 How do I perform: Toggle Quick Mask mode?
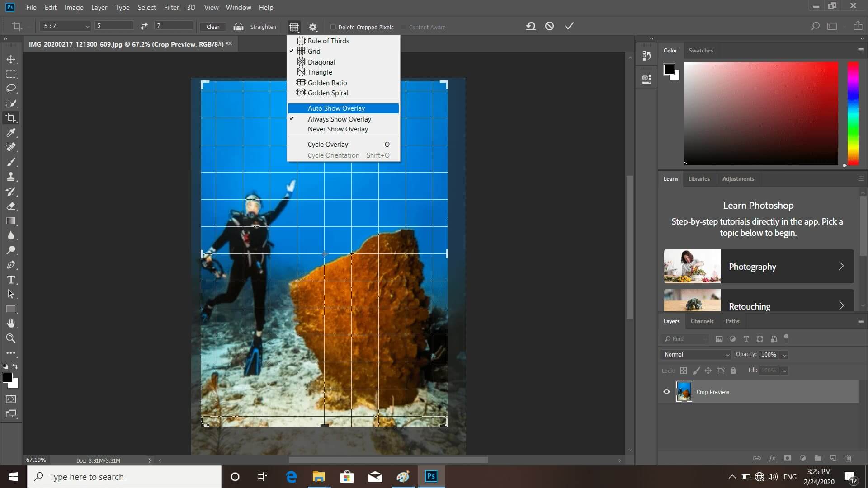click(x=11, y=399)
